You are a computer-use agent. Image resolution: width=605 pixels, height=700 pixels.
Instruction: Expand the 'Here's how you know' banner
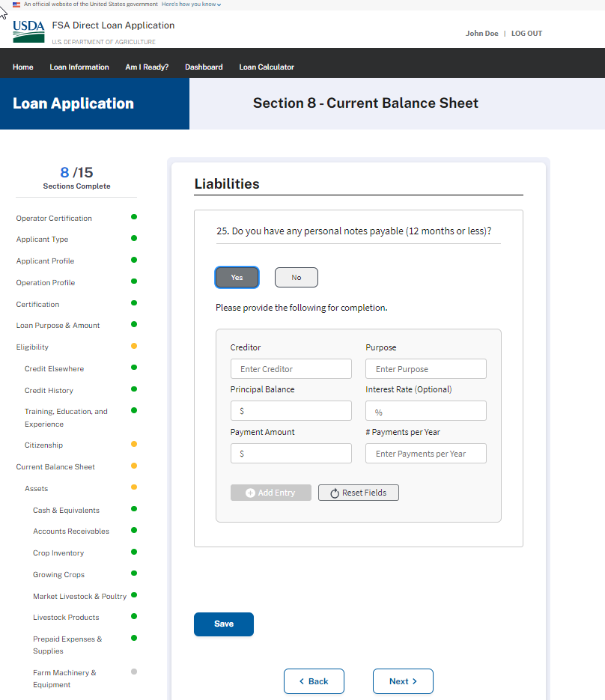tap(191, 4)
